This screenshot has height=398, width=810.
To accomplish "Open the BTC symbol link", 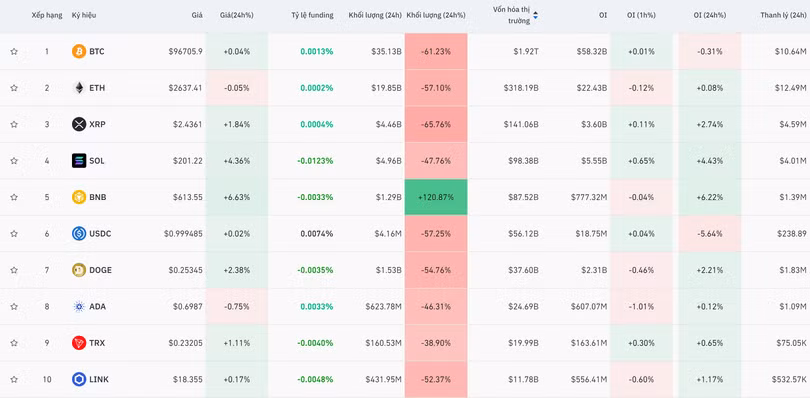I will (97, 52).
